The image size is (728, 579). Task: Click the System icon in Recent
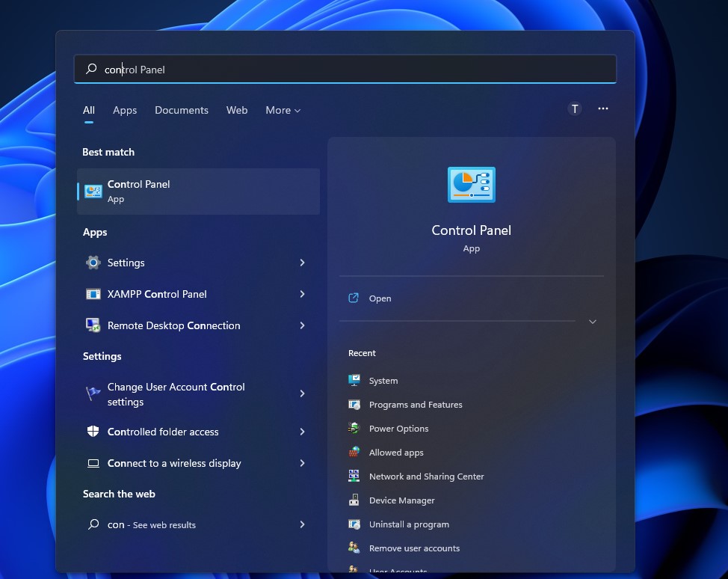(x=354, y=380)
